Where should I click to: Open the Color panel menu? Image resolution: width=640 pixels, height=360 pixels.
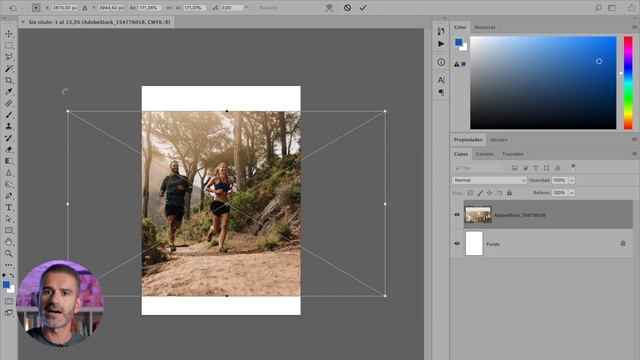click(x=634, y=27)
